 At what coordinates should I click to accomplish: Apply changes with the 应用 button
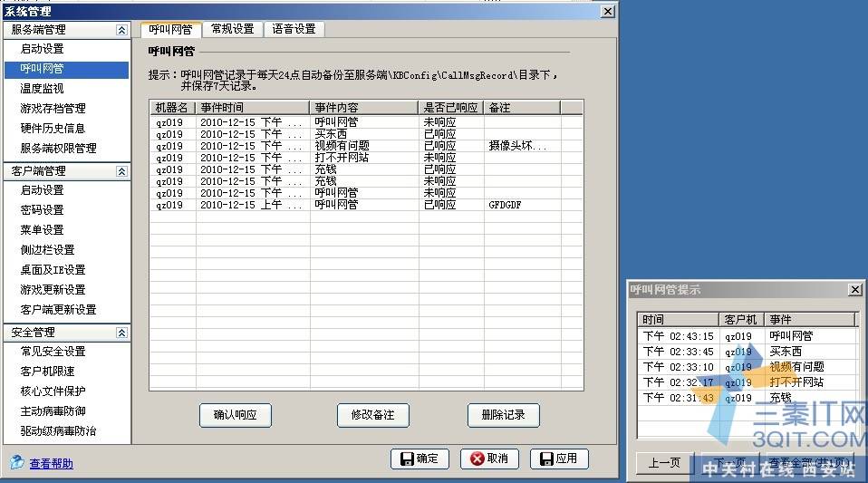pyautogui.click(x=559, y=459)
